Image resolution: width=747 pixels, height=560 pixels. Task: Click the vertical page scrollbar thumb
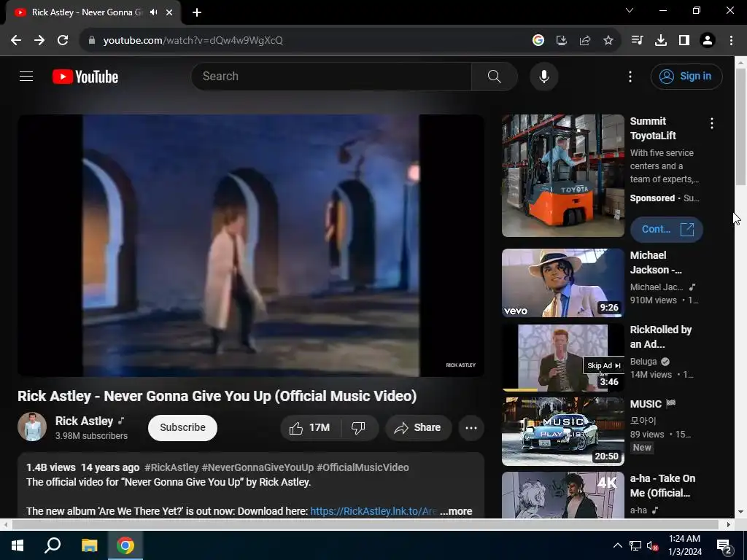point(741,126)
